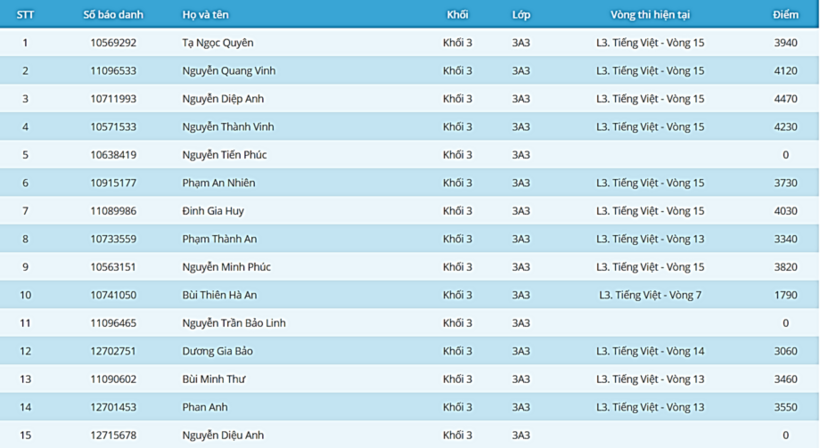
Task: Click the Khối column header
Action: 457,15
